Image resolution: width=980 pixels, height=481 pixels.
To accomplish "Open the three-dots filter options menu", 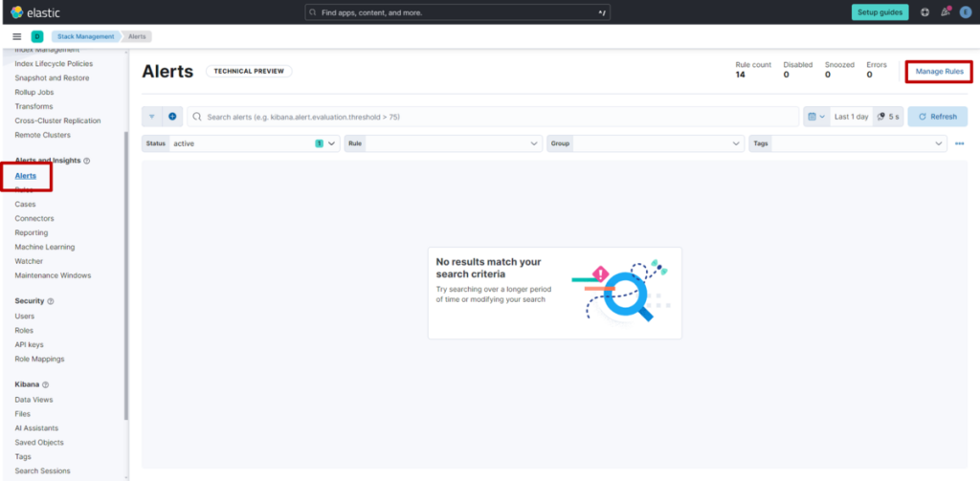I will tap(959, 143).
